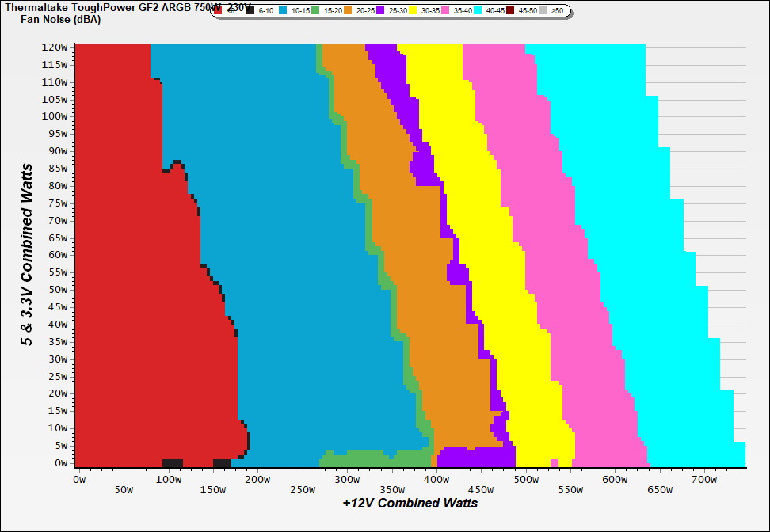Click the pink 35-40 legend swatch
The image size is (770, 532).
click(446, 11)
